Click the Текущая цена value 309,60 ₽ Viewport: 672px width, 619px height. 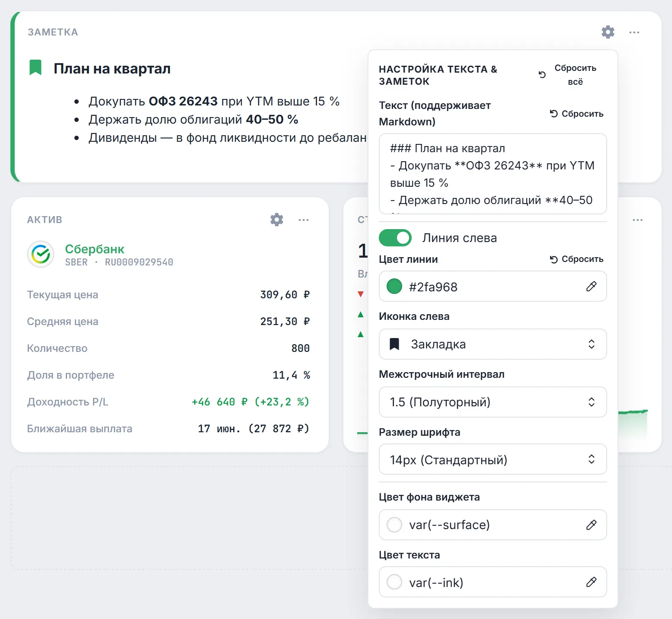tap(285, 295)
